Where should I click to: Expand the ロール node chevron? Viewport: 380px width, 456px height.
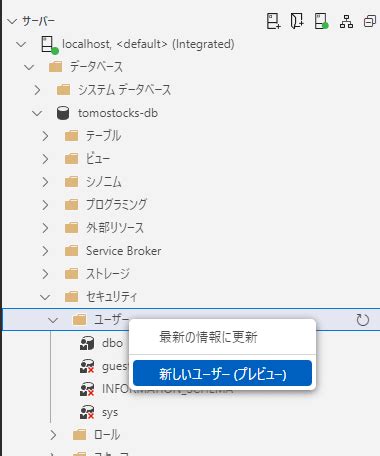pyautogui.click(x=53, y=435)
